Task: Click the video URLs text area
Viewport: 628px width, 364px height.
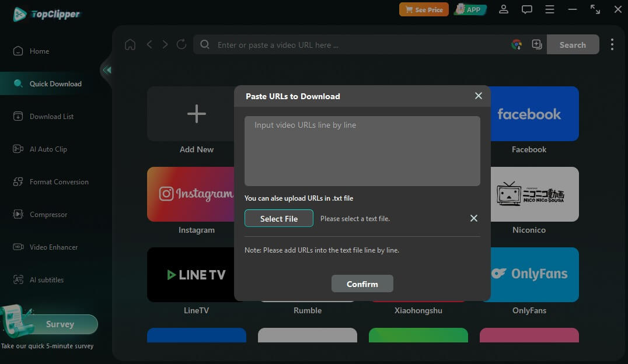Action: tap(362, 151)
